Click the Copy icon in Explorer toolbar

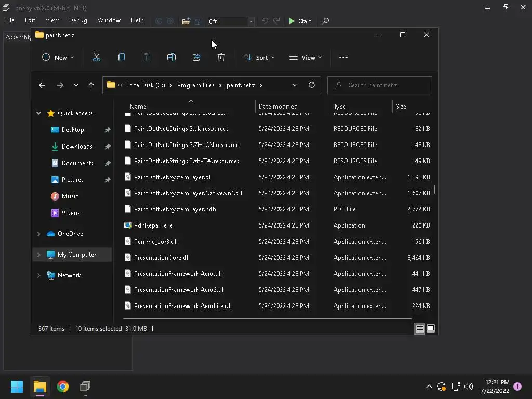click(x=122, y=57)
